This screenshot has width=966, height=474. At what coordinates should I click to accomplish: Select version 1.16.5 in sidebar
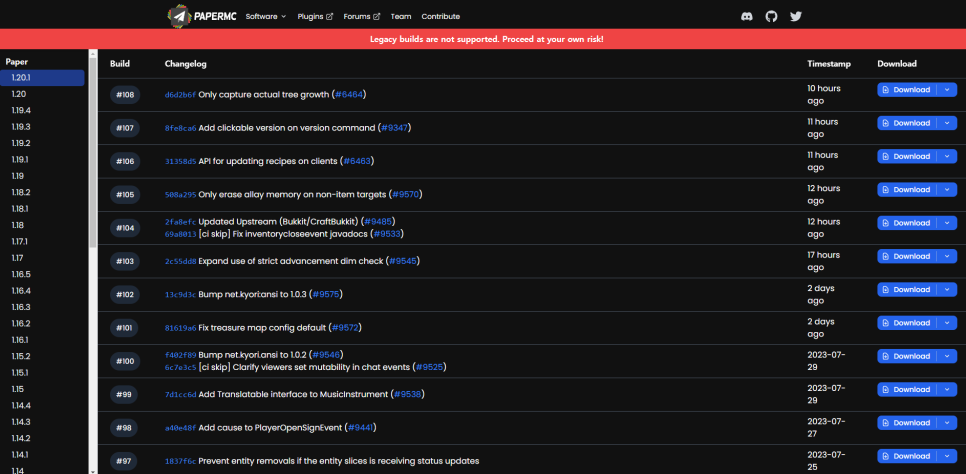[21, 274]
